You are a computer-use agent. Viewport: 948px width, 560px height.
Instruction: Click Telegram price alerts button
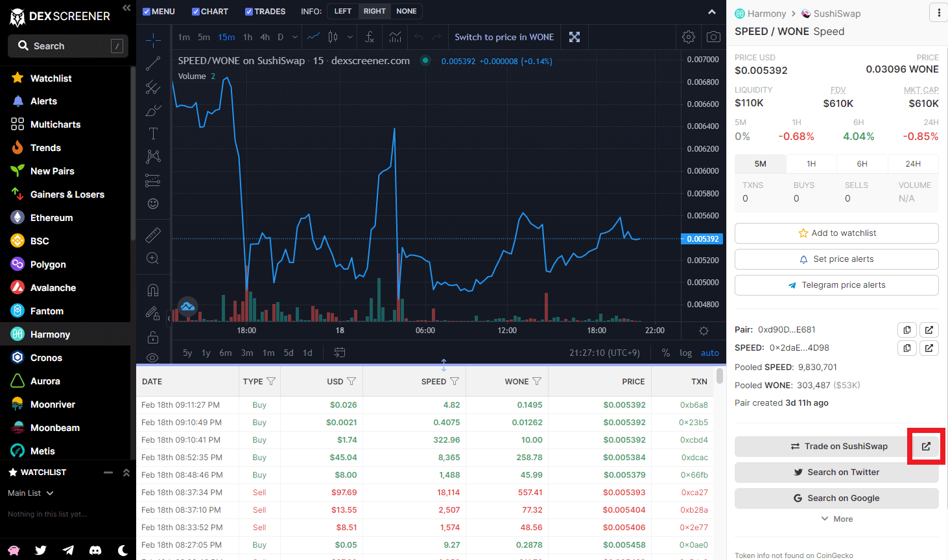pyautogui.click(x=836, y=285)
